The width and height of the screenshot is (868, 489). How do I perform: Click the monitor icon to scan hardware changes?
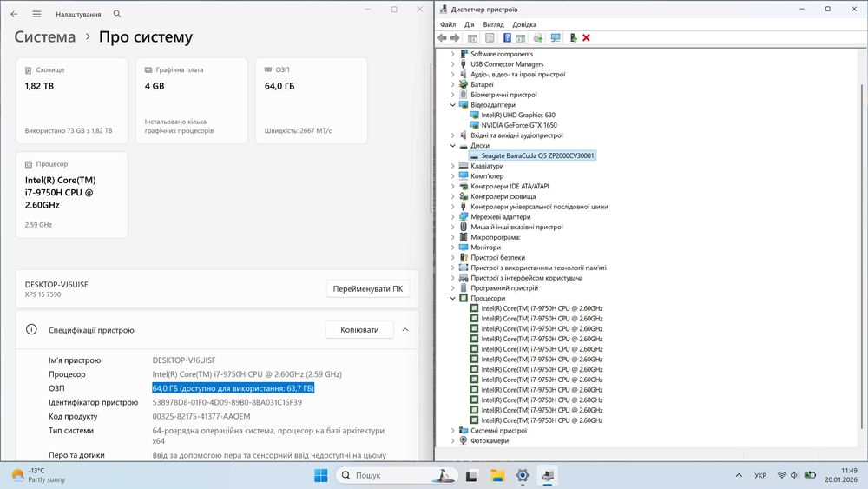tap(556, 37)
